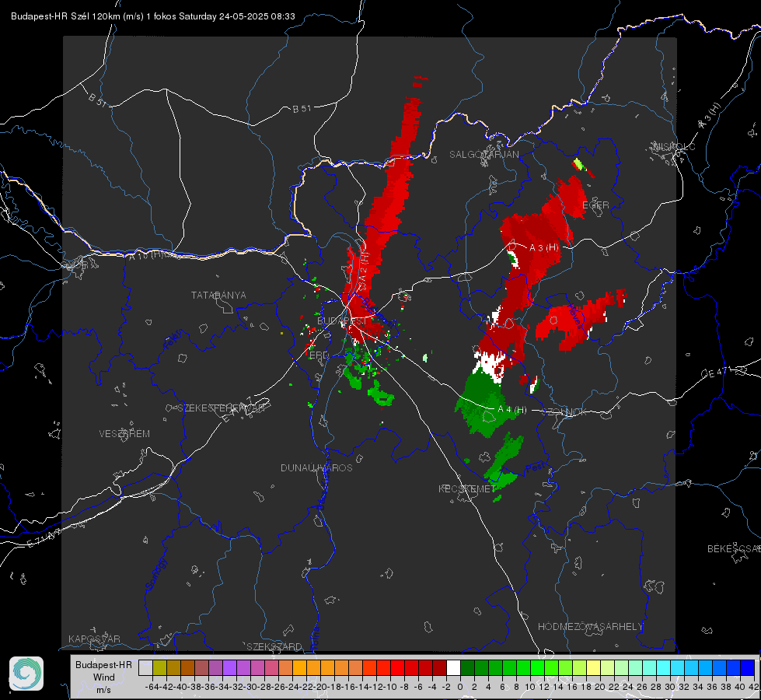This screenshot has height=700, width=761.
Task: Click the BÉKÉSCSABA city label
Action: (x=734, y=548)
